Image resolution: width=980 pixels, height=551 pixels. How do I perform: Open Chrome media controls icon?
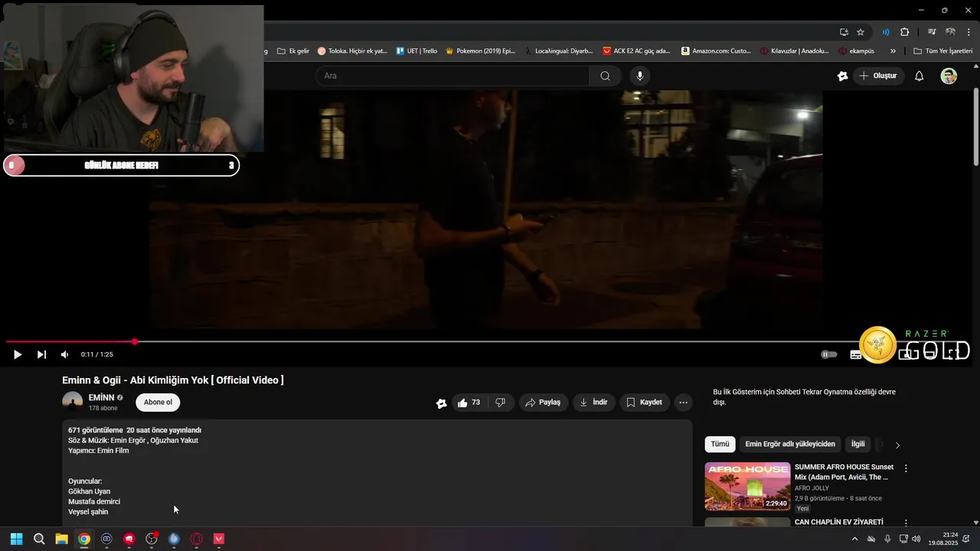click(932, 32)
